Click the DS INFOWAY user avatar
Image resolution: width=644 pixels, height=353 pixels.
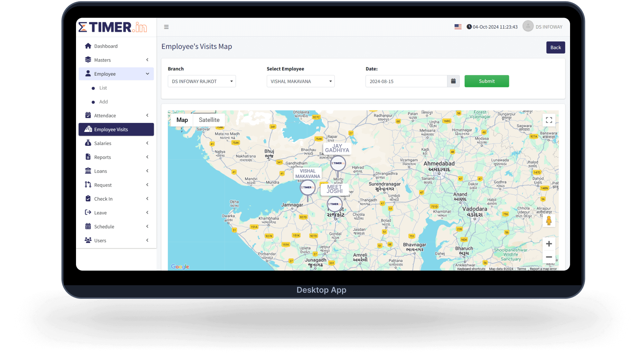pyautogui.click(x=528, y=26)
